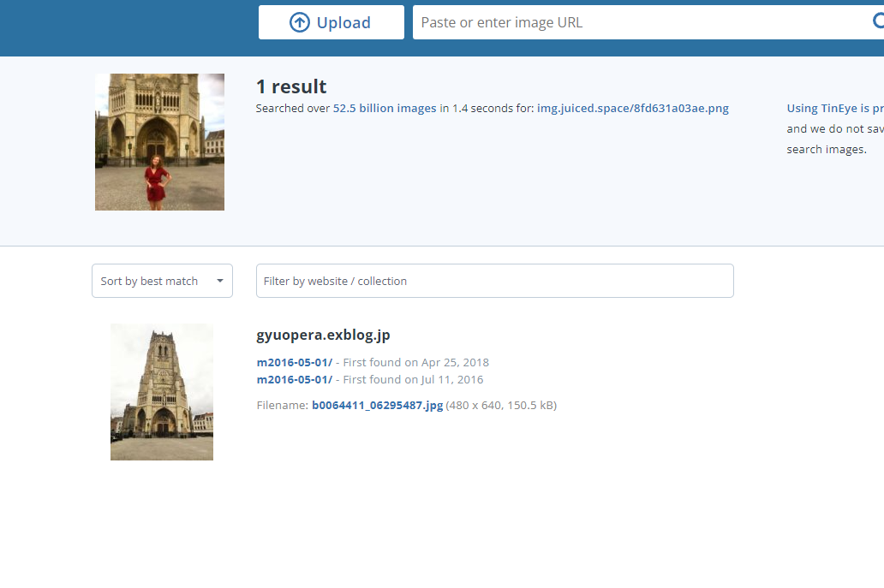Open the 52.5 billion images link
This screenshot has height=588, width=884.
(x=384, y=109)
